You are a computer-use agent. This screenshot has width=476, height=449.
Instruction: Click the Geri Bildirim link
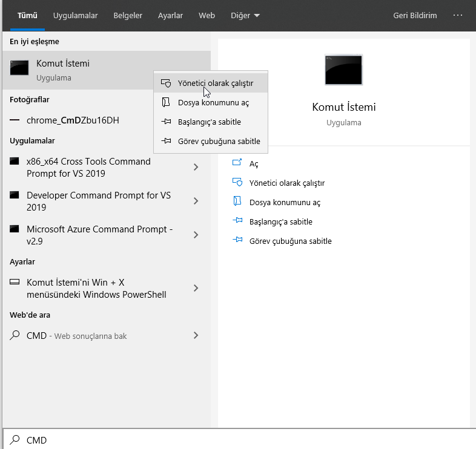(x=415, y=16)
